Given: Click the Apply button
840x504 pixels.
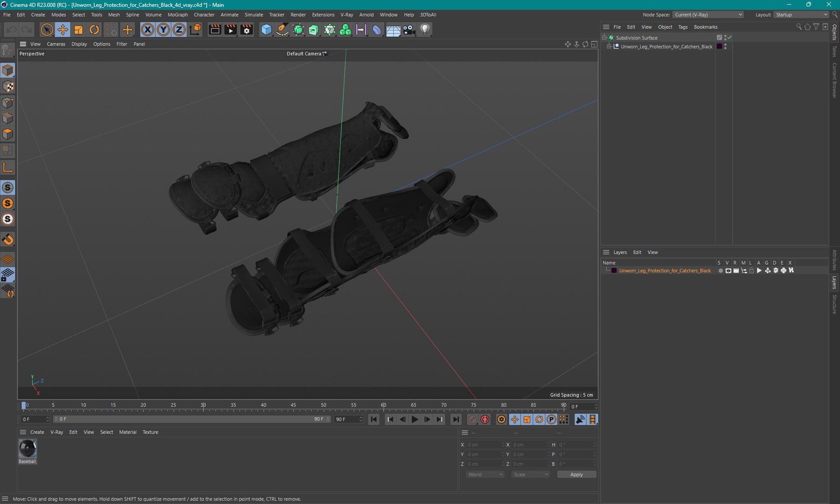Looking at the screenshot, I should click(576, 475).
